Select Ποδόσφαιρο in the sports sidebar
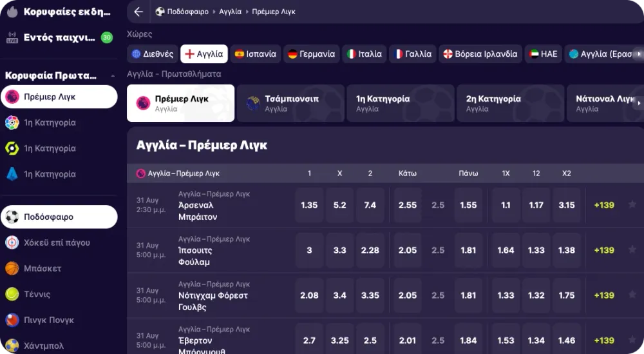 coord(59,217)
